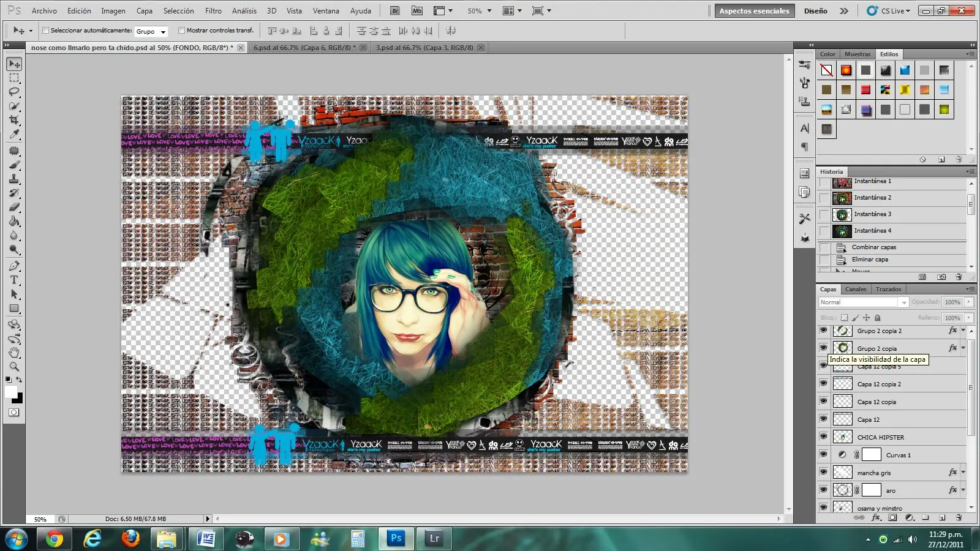This screenshot has width=980, height=551.
Task: Hide the Capa 12 copia 2 layer
Action: 823,384
